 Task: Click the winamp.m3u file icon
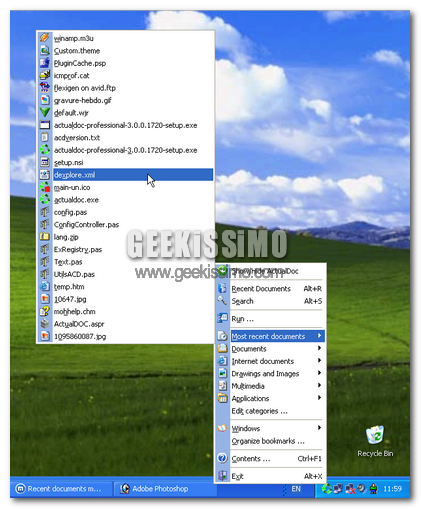click(45, 38)
